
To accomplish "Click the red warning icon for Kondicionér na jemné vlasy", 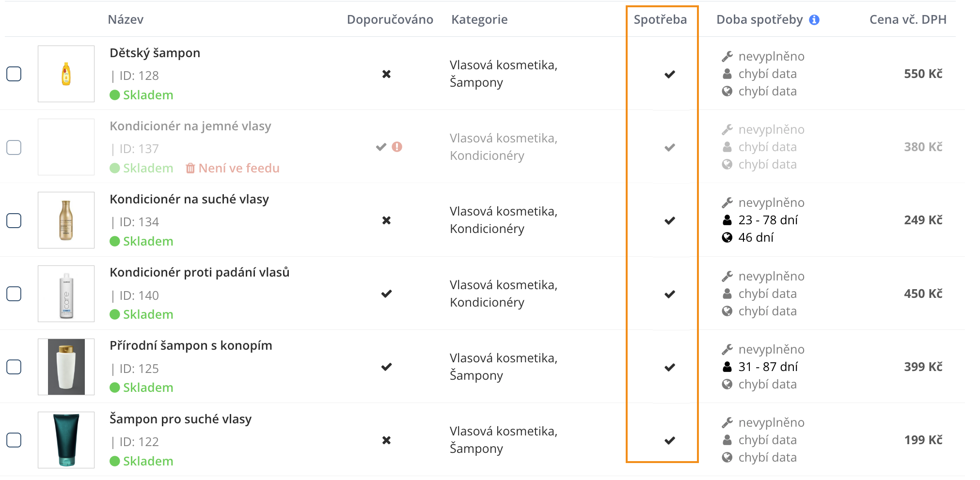I will point(397,147).
